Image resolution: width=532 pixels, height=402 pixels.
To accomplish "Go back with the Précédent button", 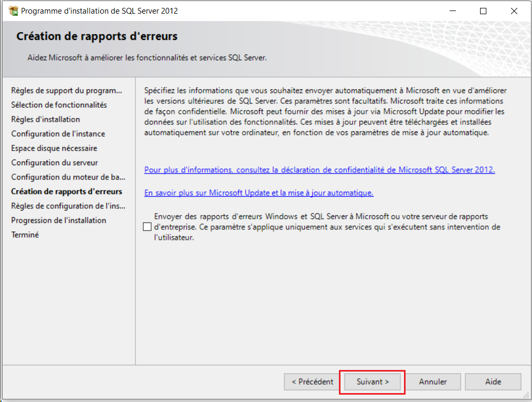I will click(x=312, y=382).
